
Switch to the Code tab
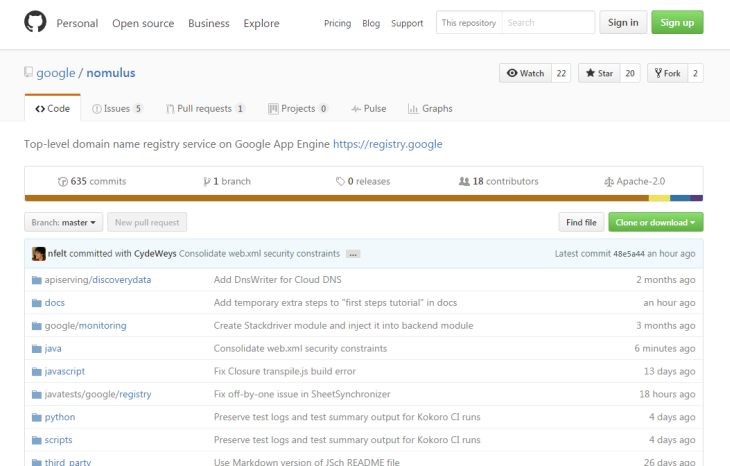[x=53, y=108]
